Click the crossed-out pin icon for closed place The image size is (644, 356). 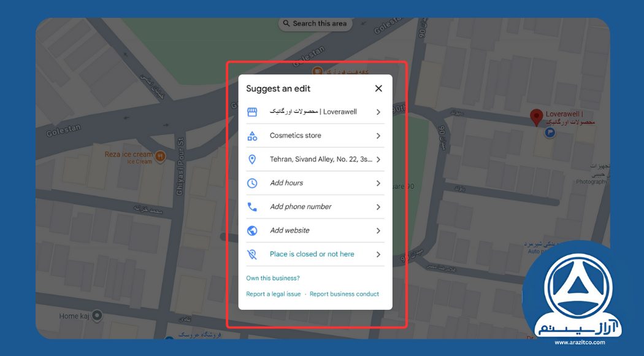click(252, 255)
